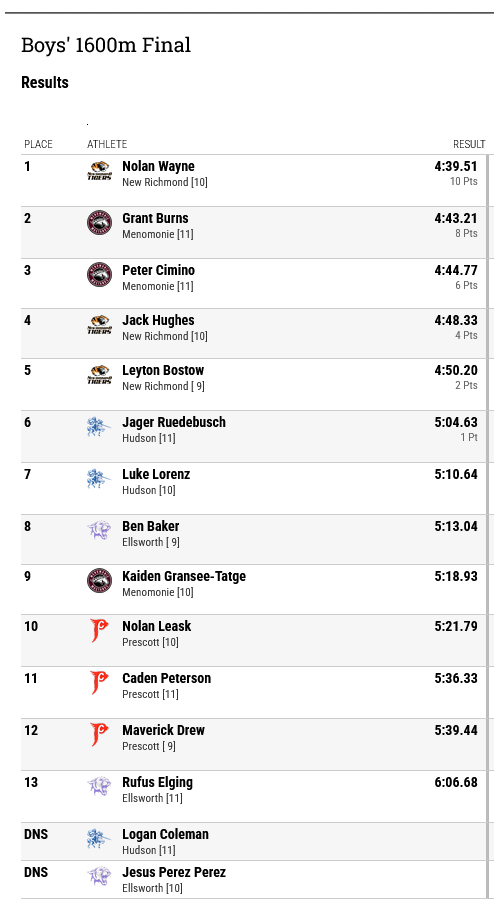Click Tigers logo beside Leyton Bostow
This screenshot has width=494, height=913.
coord(99,375)
